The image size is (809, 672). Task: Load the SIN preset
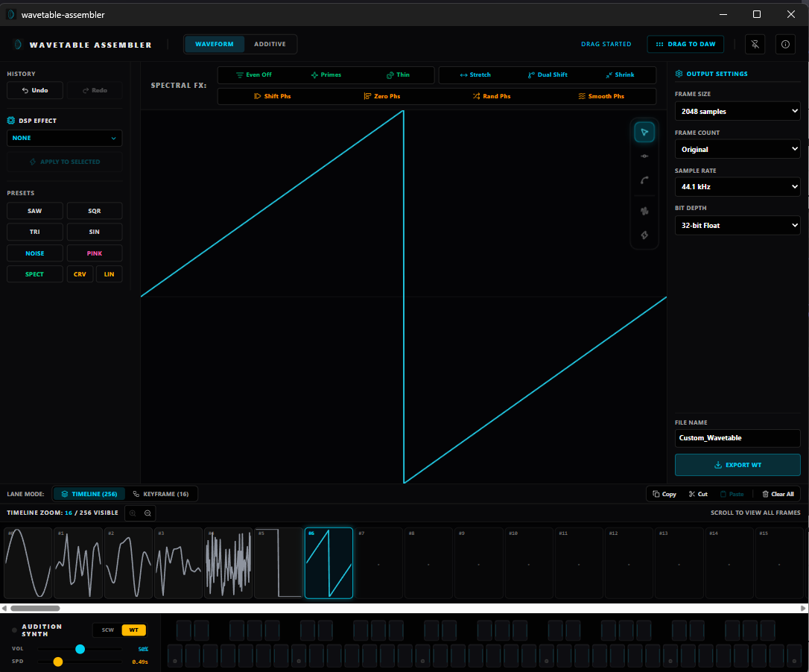[95, 232]
